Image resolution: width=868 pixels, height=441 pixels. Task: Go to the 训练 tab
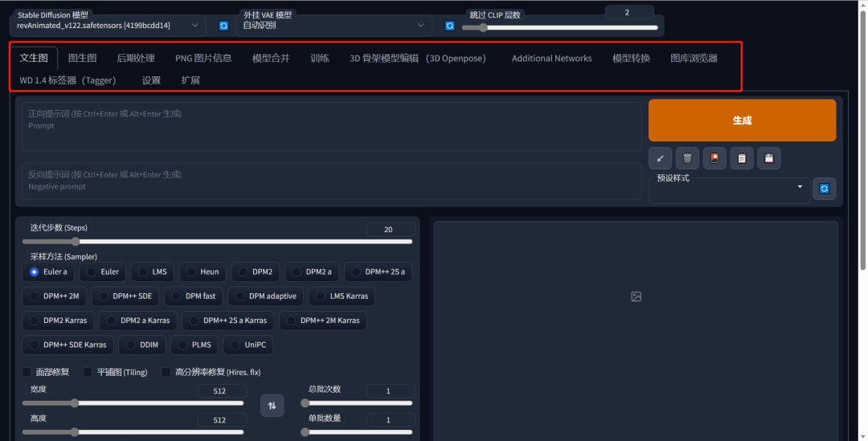[319, 58]
